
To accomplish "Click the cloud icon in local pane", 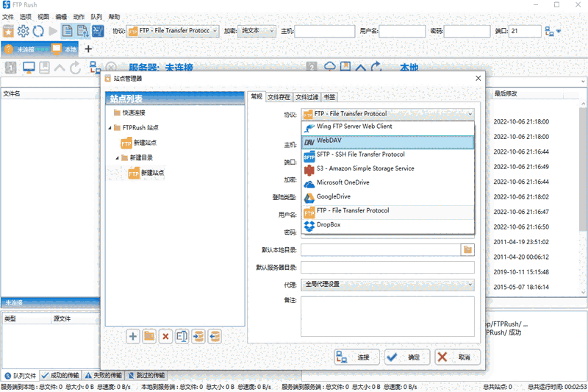I will 330,66.
